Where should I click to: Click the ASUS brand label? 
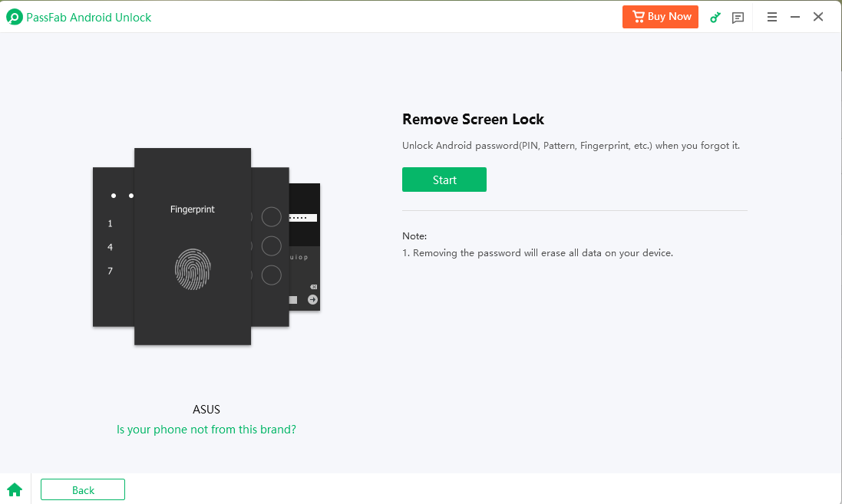tap(206, 410)
